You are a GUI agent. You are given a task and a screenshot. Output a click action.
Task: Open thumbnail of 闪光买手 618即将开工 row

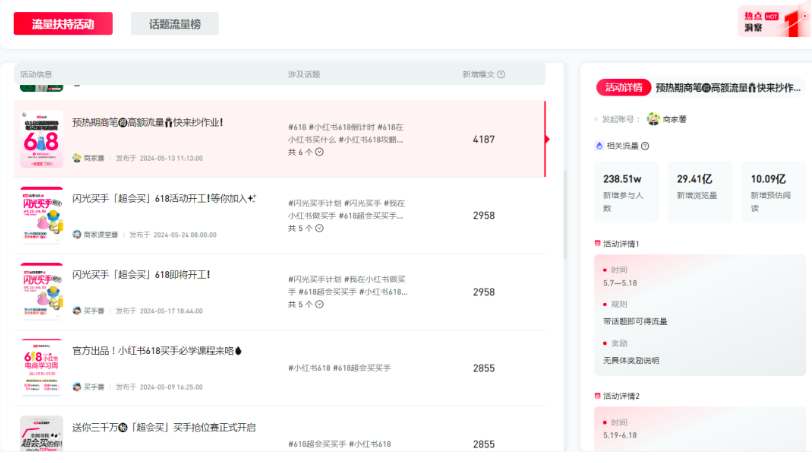[x=41, y=292]
